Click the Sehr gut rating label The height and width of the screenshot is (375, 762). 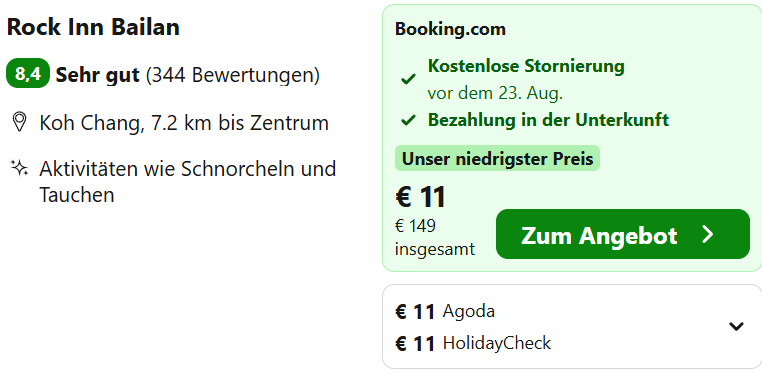[98, 75]
